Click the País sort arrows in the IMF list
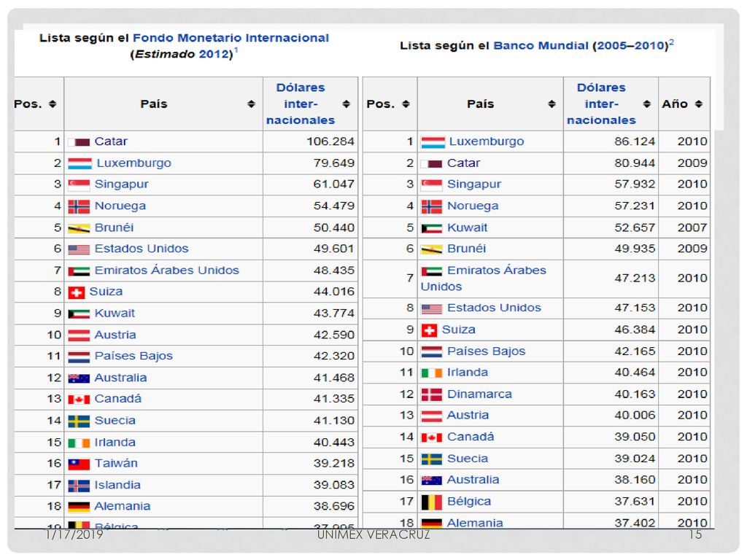 tap(251, 104)
